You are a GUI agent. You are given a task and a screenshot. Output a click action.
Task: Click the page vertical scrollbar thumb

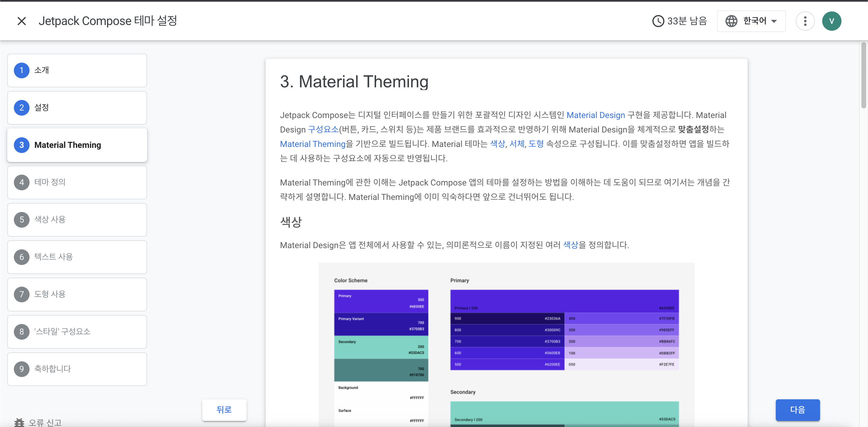pos(863,75)
